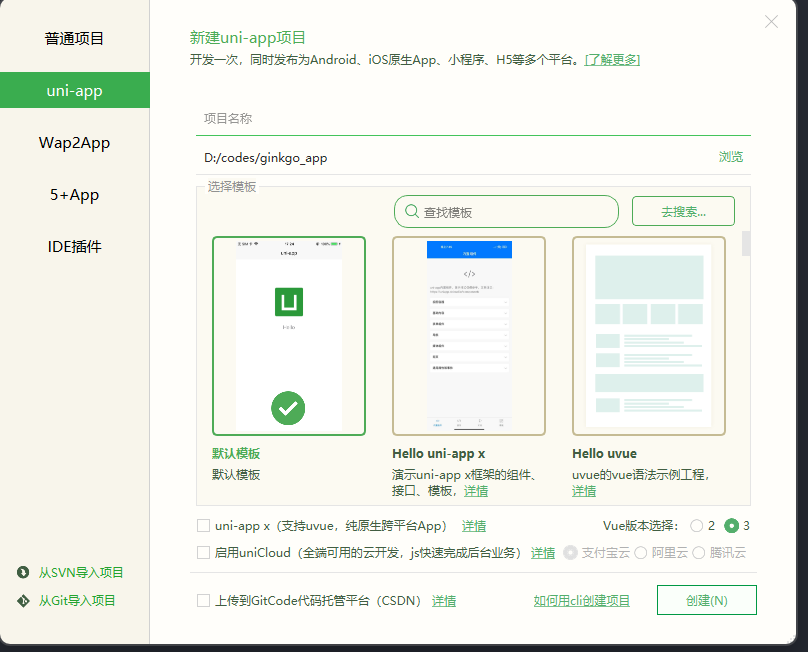
Task: Enable the uni-app x checkbox
Action: pyautogui.click(x=204, y=526)
